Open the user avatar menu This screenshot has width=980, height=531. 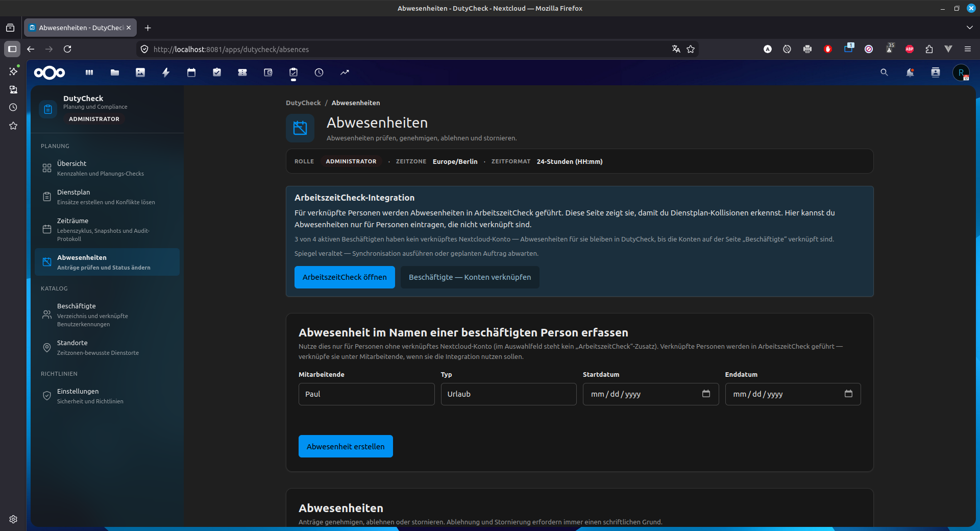coord(961,73)
